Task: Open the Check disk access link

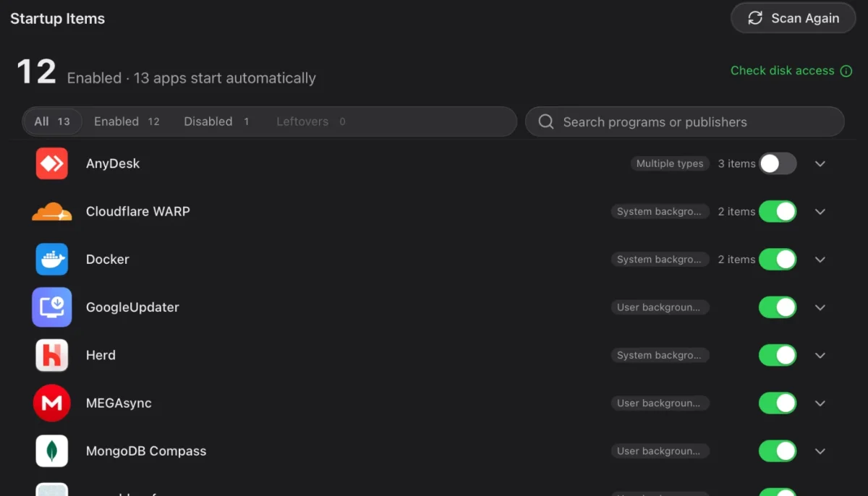Action: point(783,71)
